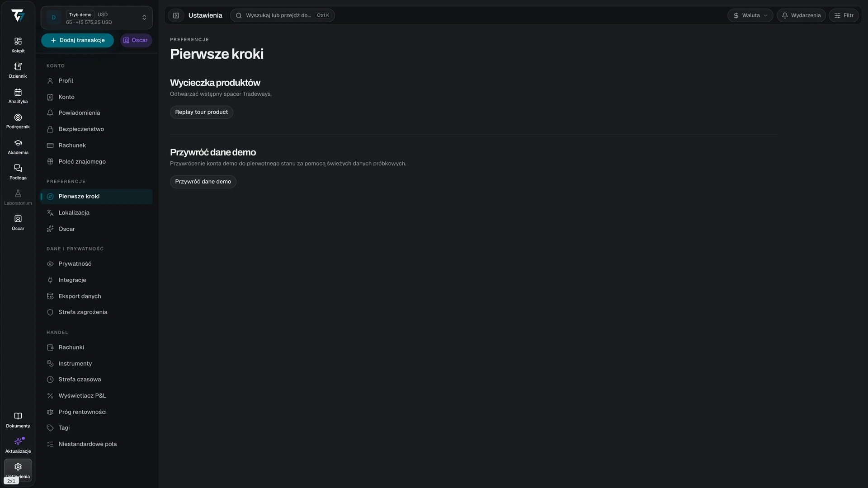Open Instrumenty settings
The width and height of the screenshot is (868, 488).
[x=97, y=364]
